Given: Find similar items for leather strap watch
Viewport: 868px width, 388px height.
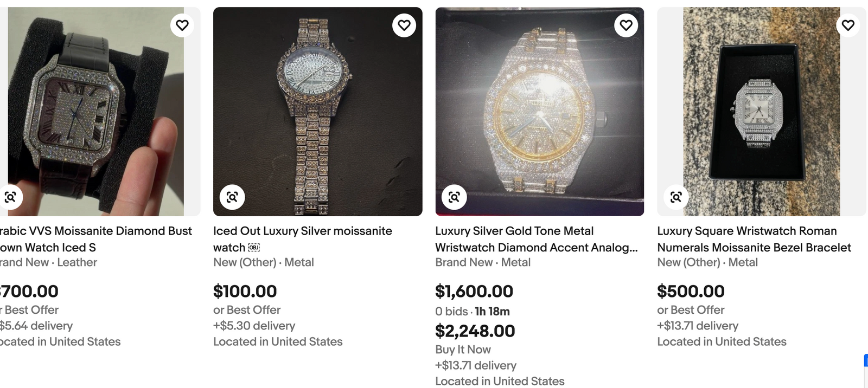Looking at the screenshot, I should (x=10, y=197).
